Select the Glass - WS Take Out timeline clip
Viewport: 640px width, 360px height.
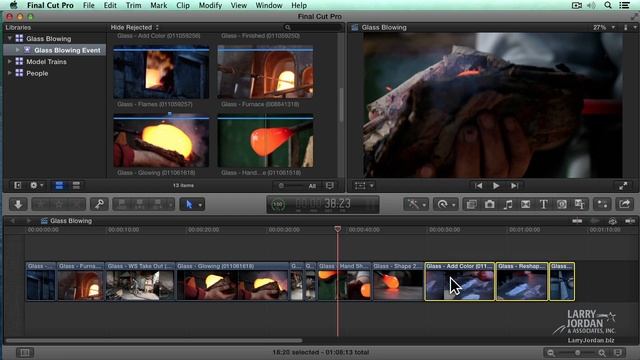[140, 282]
